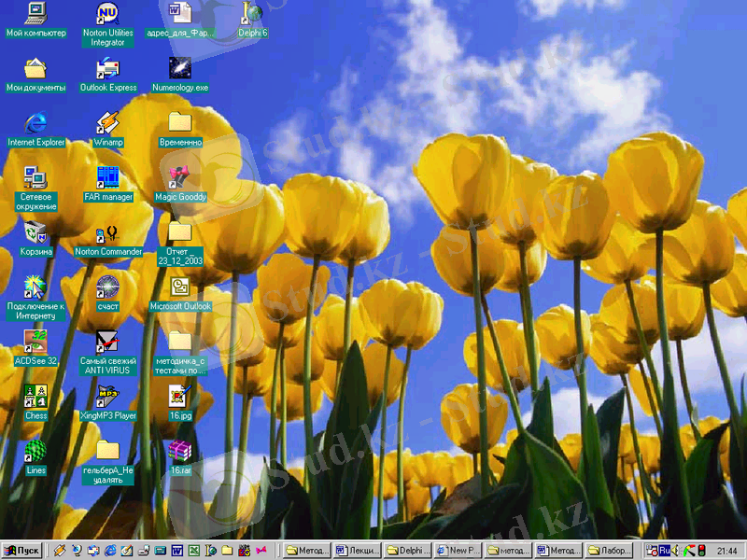The height and width of the screenshot is (560, 747).
Task: Switch to the Delphi taskbar window
Action: click(408, 551)
